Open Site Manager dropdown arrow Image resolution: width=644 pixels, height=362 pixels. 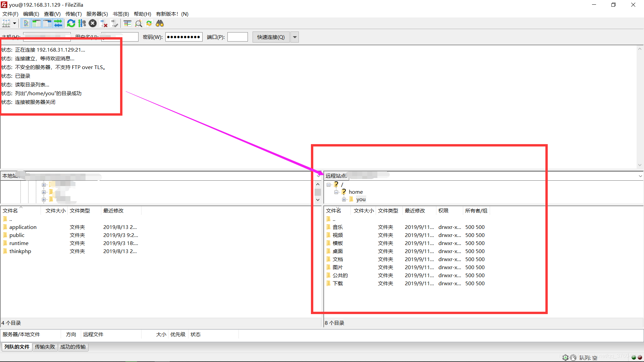(x=14, y=23)
